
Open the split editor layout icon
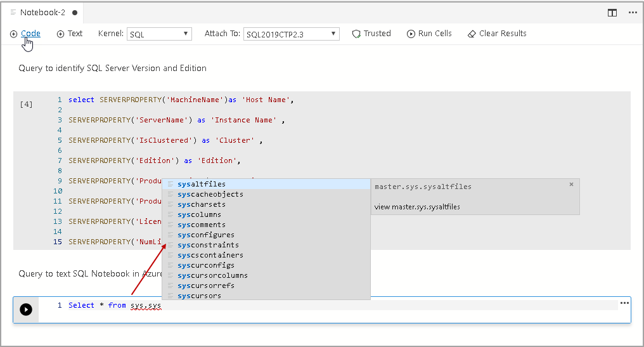612,12
